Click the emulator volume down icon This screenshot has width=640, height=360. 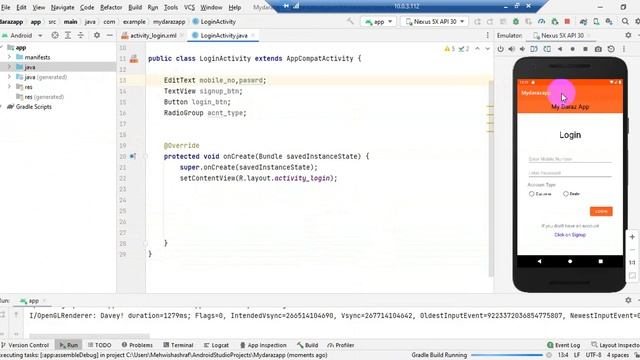522,49
